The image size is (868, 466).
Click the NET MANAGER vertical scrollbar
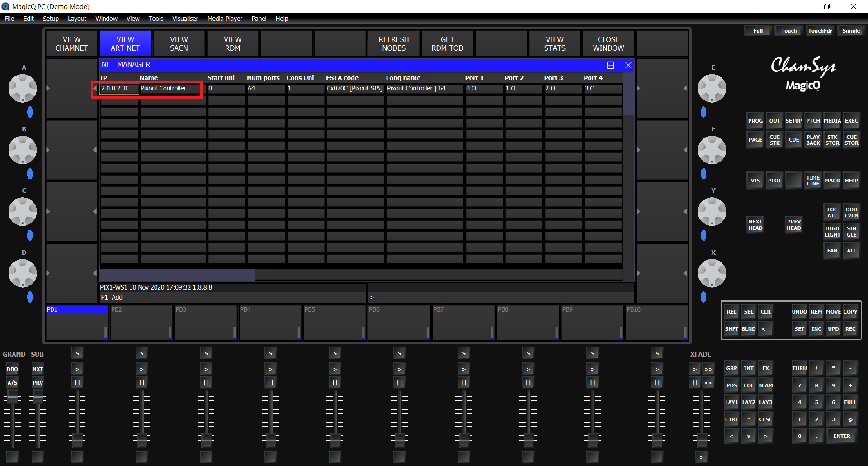pyautogui.click(x=628, y=176)
